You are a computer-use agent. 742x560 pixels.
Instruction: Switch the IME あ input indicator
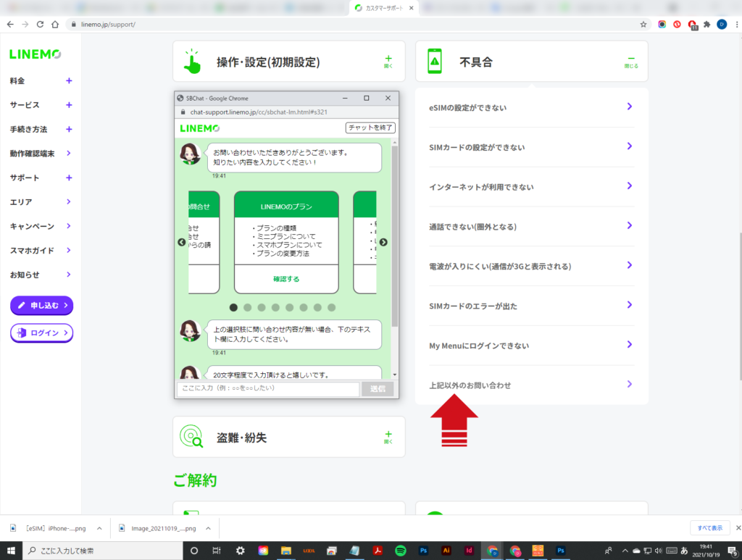tap(684, 551)
